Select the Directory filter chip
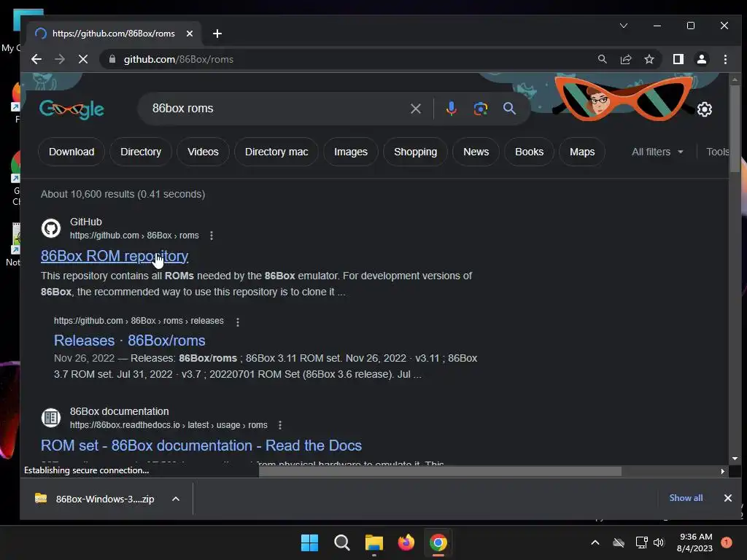Screen dimensions: 747x560 141,152
